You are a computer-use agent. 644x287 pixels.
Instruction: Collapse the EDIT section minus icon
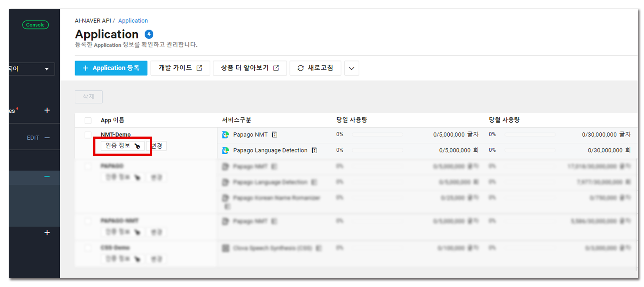47,138
